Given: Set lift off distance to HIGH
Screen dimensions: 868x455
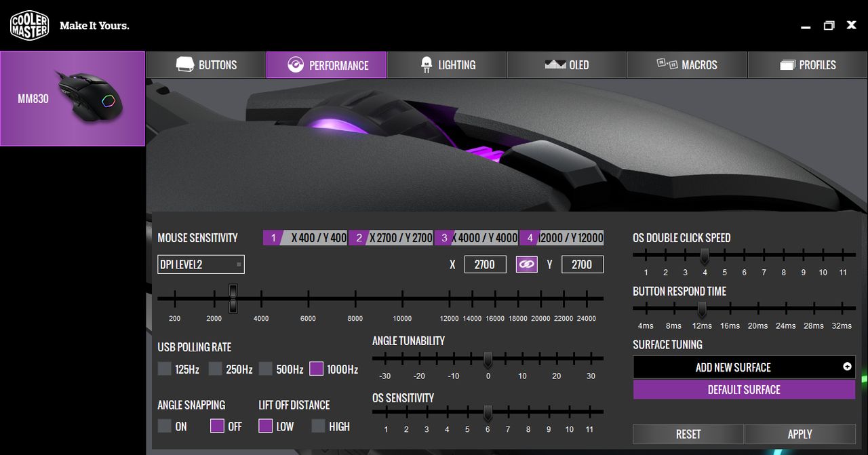Looking at the screenshot, I should click(318, 426).
